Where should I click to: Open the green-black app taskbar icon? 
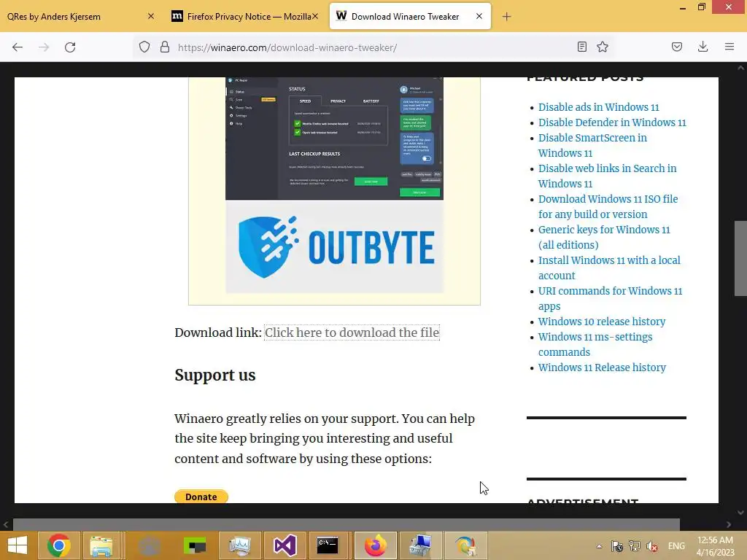pyautogui.click(x=194, y=545)
